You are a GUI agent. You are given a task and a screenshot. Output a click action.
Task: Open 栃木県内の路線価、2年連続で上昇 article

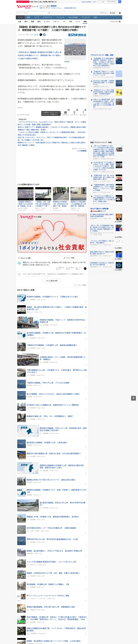tap(56, 334)
